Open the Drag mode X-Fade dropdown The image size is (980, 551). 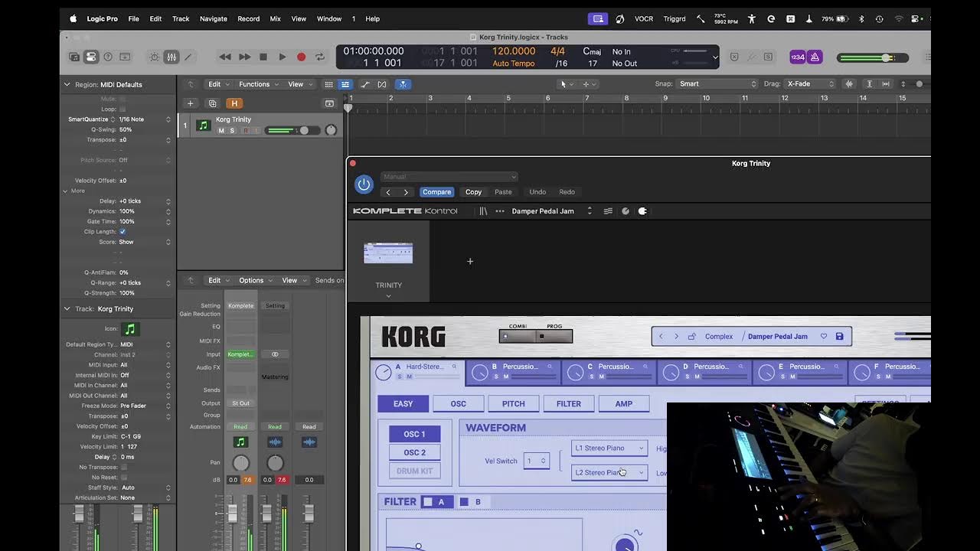[810, 84]
